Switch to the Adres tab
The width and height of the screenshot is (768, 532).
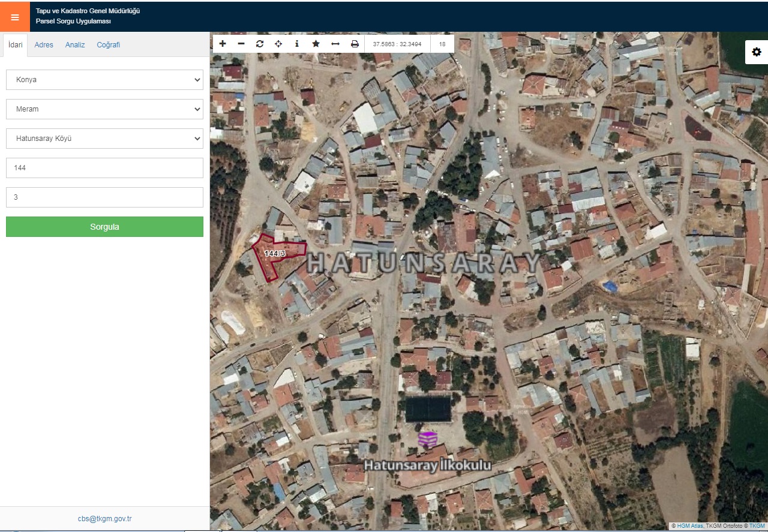(x=44, y=45)
